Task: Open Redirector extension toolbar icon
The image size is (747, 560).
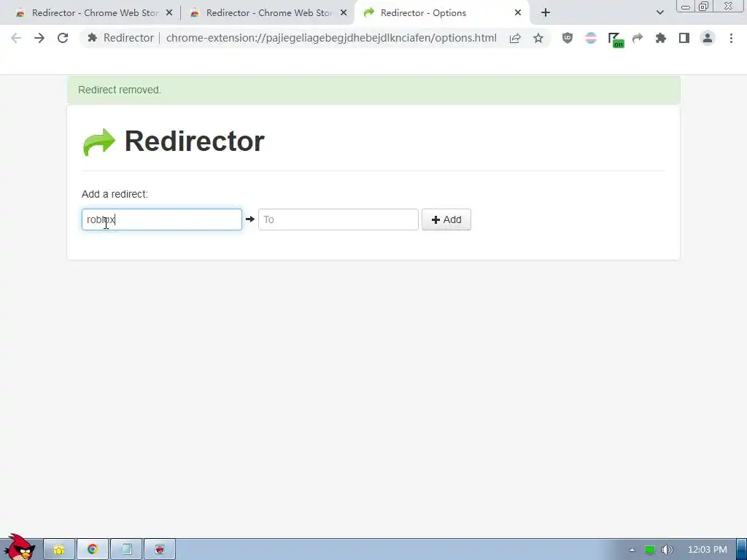Action: (x=638, y=38)
